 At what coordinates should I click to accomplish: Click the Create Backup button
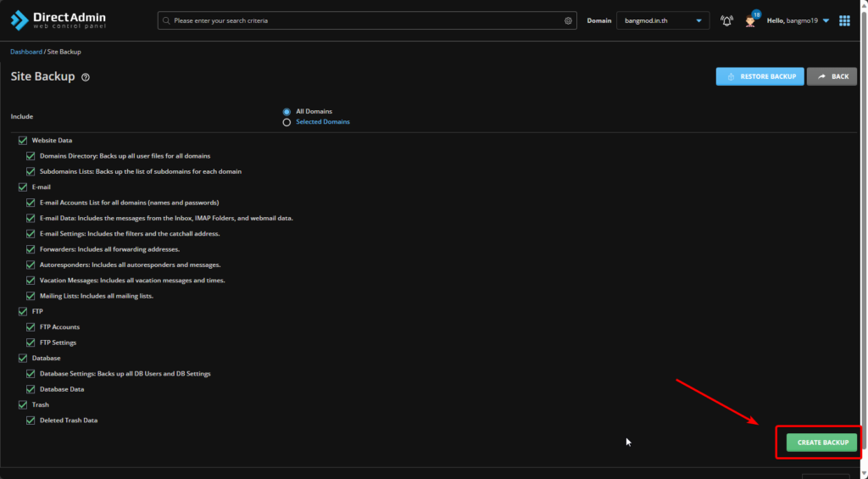pos(821,443)
